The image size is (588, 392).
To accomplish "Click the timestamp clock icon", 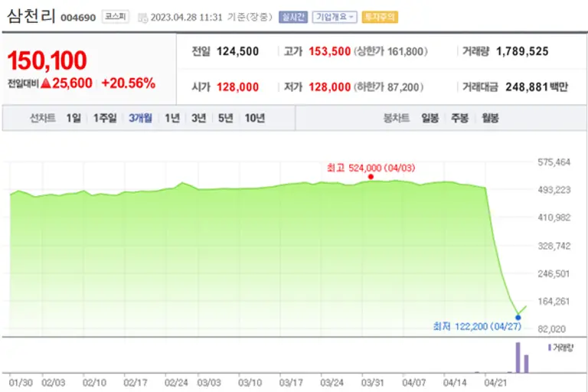I will point(143,17).
